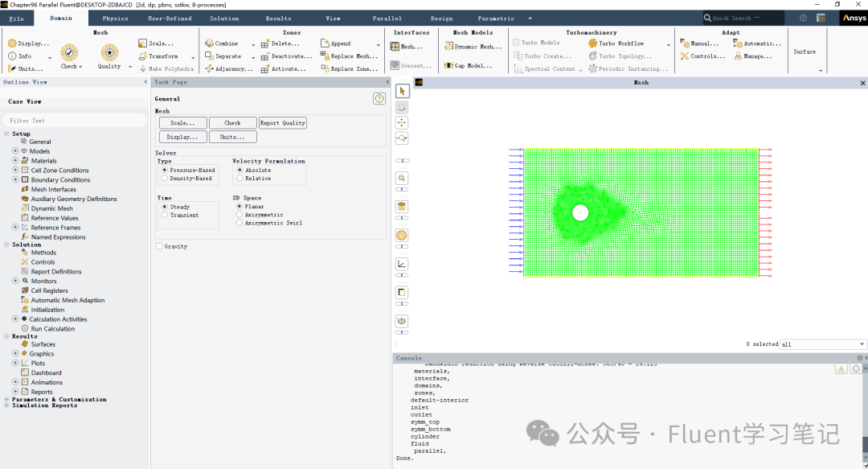Select Density-Based solver type
The width and height of the screenshot is (868, 469).
(165, 179)
